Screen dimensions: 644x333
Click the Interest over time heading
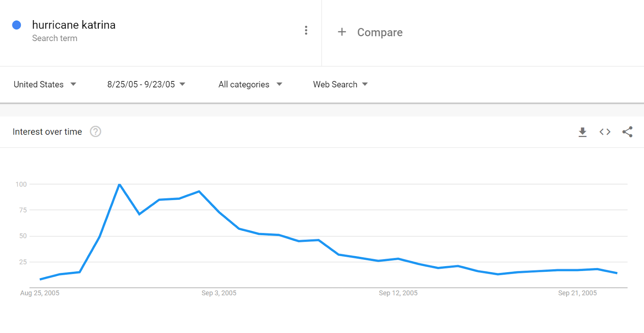pos(47,132)
